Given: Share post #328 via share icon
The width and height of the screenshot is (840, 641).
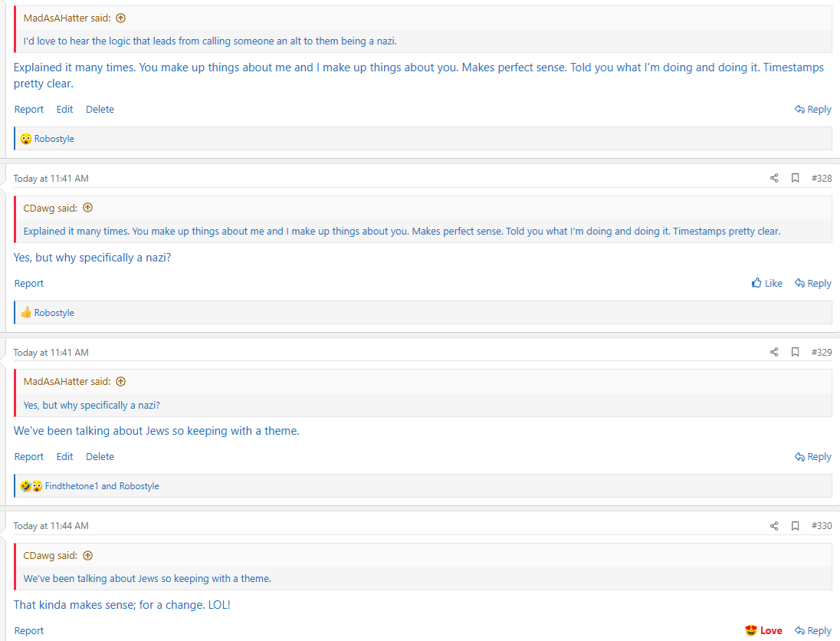Looking at the screenshot, I should [x=774, y=179].
